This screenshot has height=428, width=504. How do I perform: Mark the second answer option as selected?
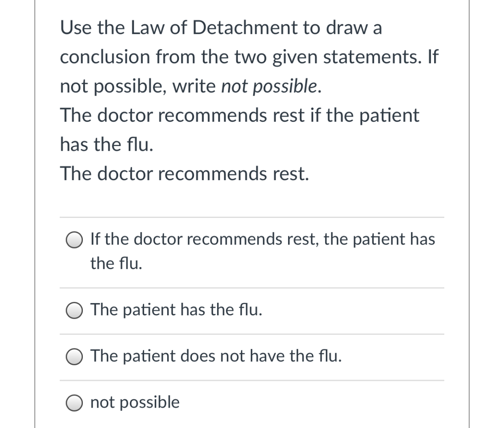coord(74,310)
